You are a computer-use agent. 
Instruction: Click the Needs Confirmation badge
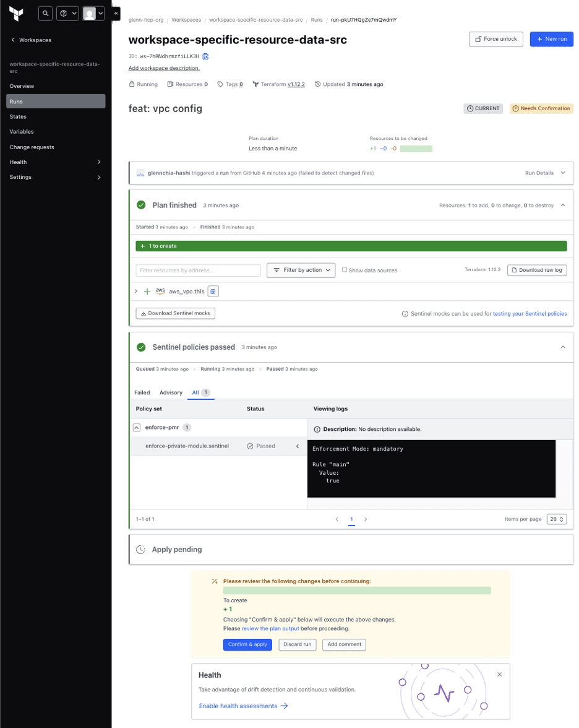point(541,109)
